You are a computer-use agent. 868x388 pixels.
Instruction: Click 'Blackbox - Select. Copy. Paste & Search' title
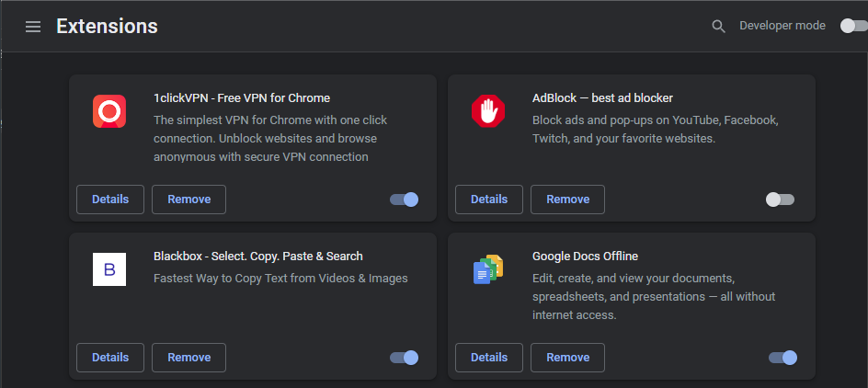(x=258, y=257)
